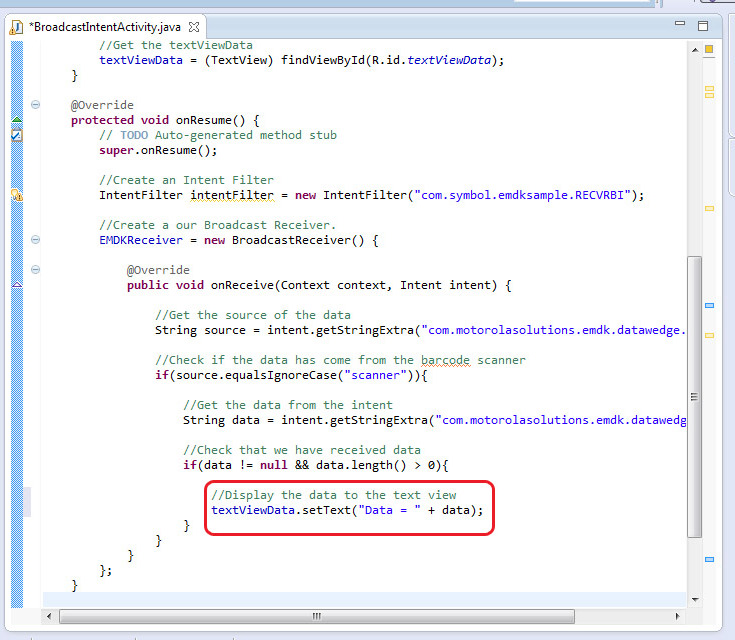Click the TODO task marker in the gutter
The image size is (735, 640).
pos(17,135)
